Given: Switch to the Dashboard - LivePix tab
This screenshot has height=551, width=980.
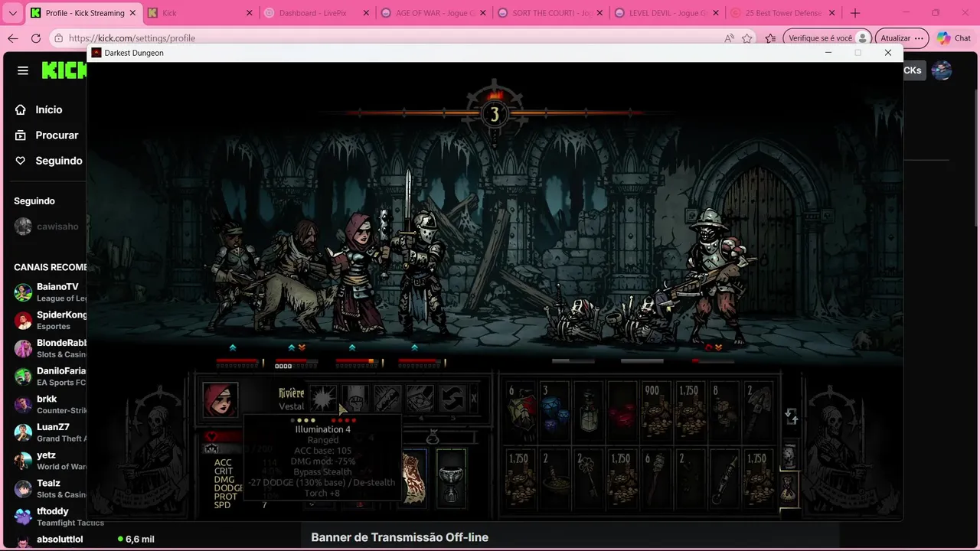Looking at the screenshot, I should (315, 13).
